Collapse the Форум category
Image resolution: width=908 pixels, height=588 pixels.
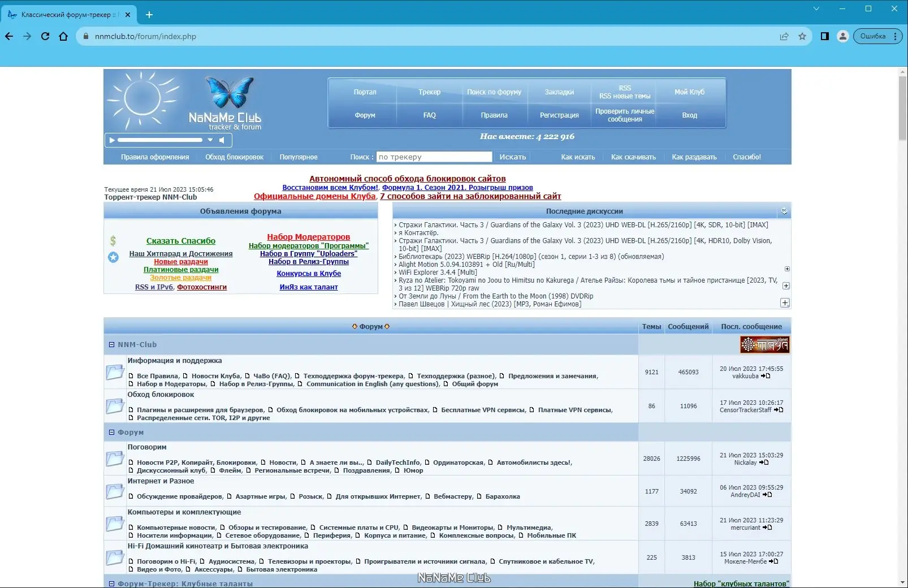coord(111,432)
